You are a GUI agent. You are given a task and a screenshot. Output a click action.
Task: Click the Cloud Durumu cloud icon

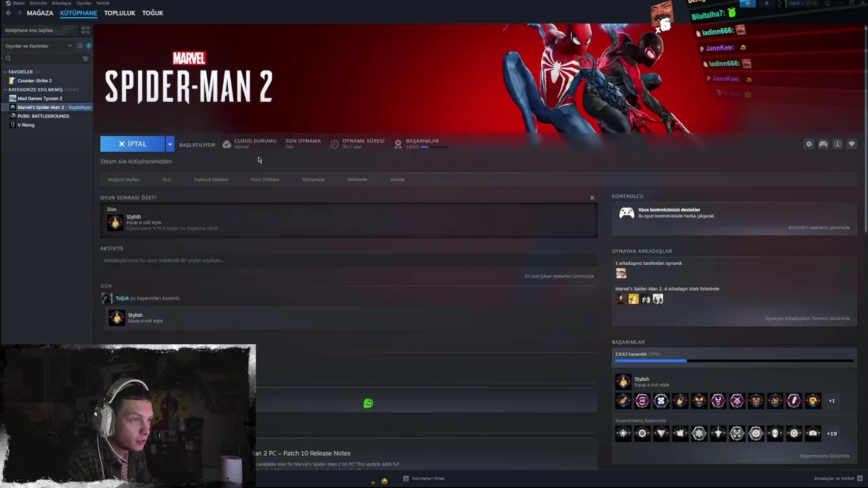(226, 144)
